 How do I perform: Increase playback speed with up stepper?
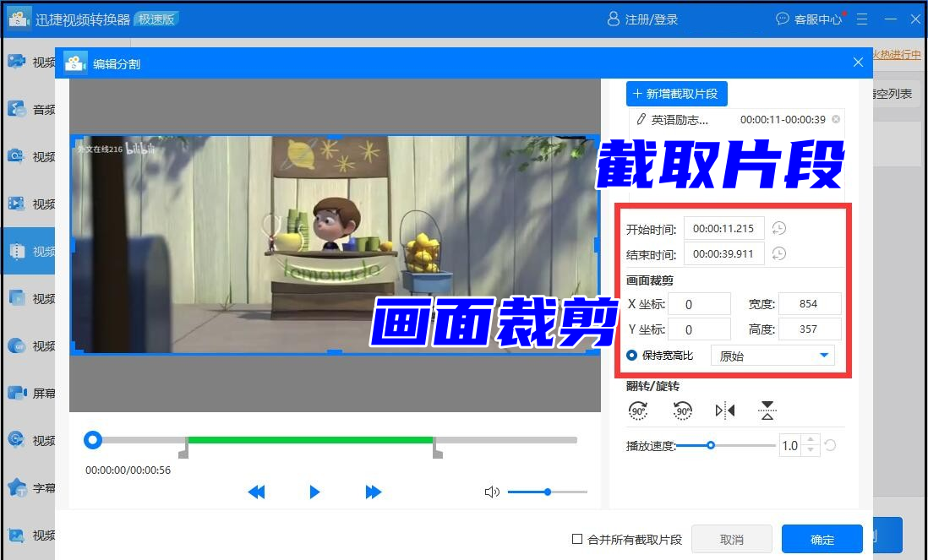811,440
